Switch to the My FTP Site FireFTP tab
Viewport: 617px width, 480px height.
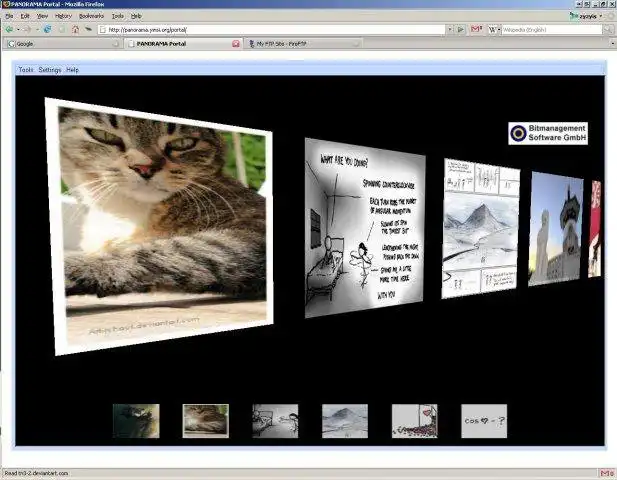[x=303, y=44]
